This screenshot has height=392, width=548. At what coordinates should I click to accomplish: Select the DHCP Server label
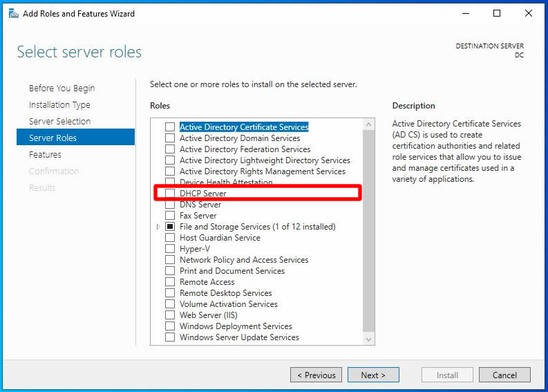click(202, 194)
